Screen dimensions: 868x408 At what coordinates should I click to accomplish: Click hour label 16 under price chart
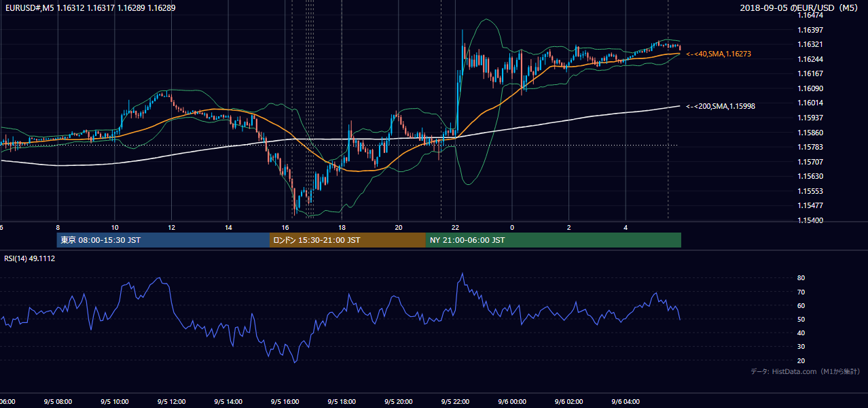(x=285, y=228)
